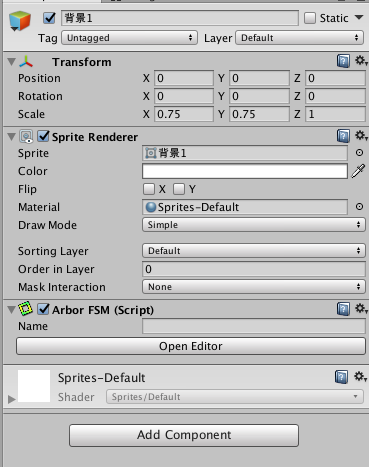Toggle the GameObject active checkbox

(49, 18)
